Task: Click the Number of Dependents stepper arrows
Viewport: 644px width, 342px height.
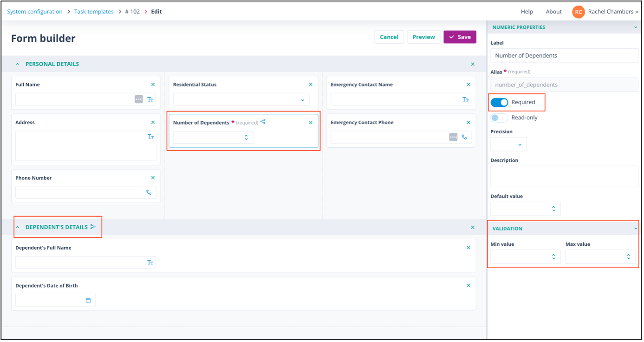Action: [x=246, y=137]
